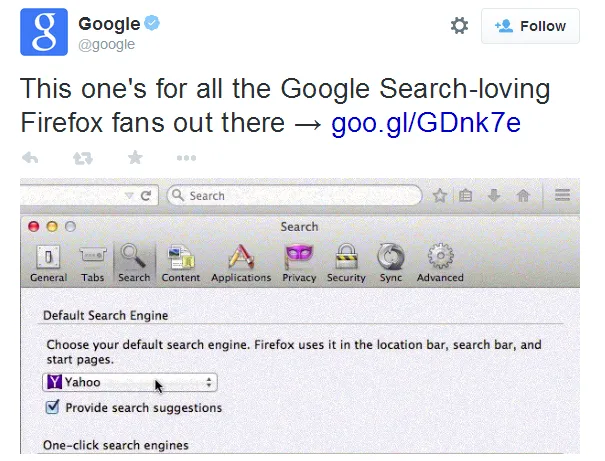Open the Firefox downloads arrow

494,196
